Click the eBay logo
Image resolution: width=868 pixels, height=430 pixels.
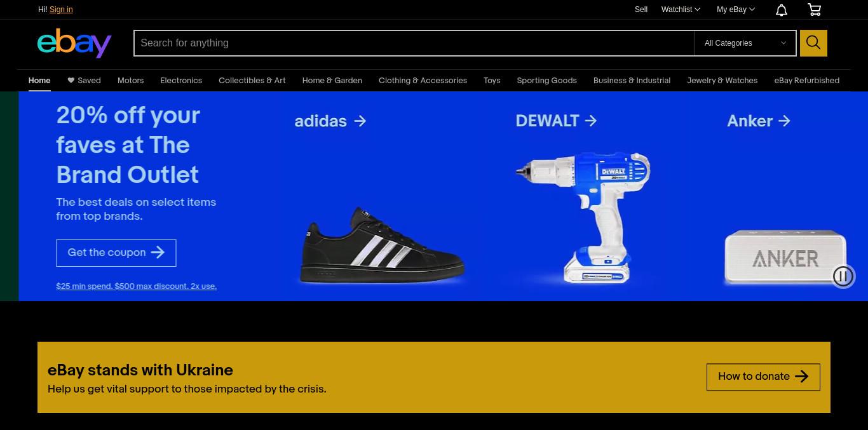[74, 43]
